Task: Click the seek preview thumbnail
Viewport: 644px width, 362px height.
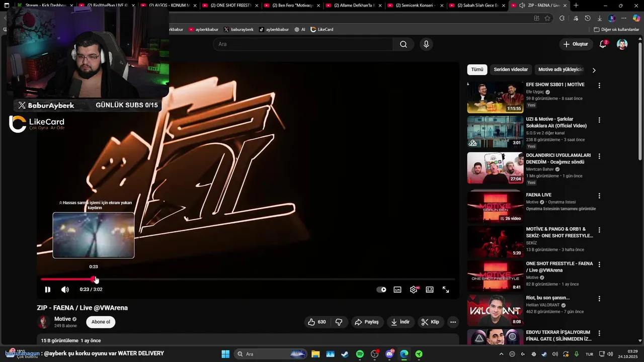Action: click(94, 235)
